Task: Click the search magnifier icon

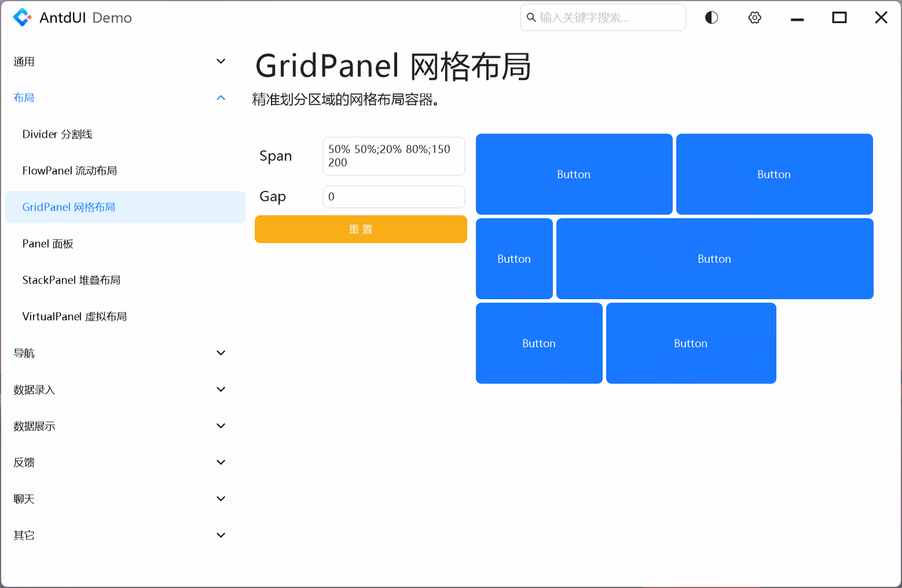Action: point(531,17)
